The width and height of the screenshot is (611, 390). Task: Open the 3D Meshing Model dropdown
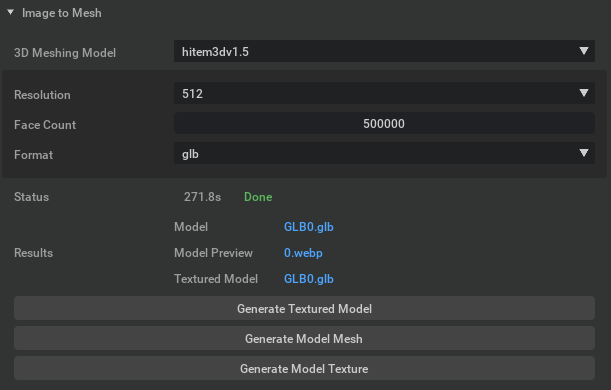point(384,51)
